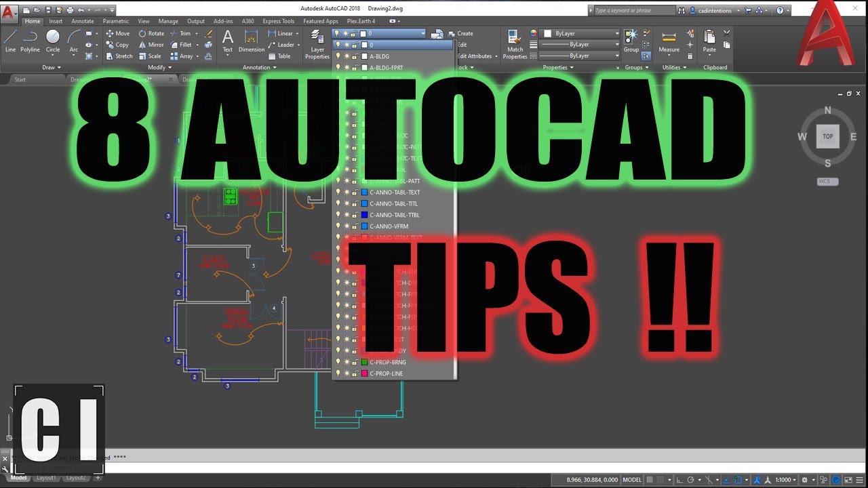868x488 pixels.
Task: Activate the Array command
Action: tap(182, 56)
